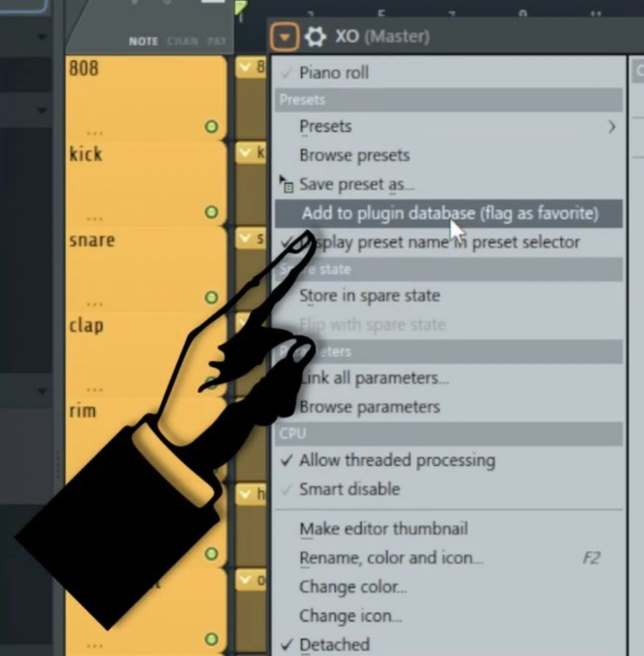
Task: Select Add to plugin database menu entry
Action: click(449, 213)
